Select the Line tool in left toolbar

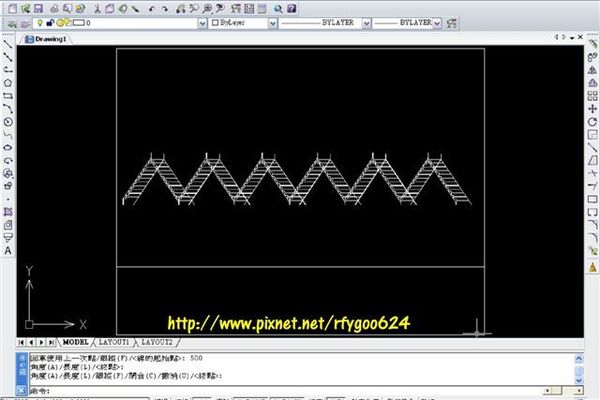coord(8,44)
